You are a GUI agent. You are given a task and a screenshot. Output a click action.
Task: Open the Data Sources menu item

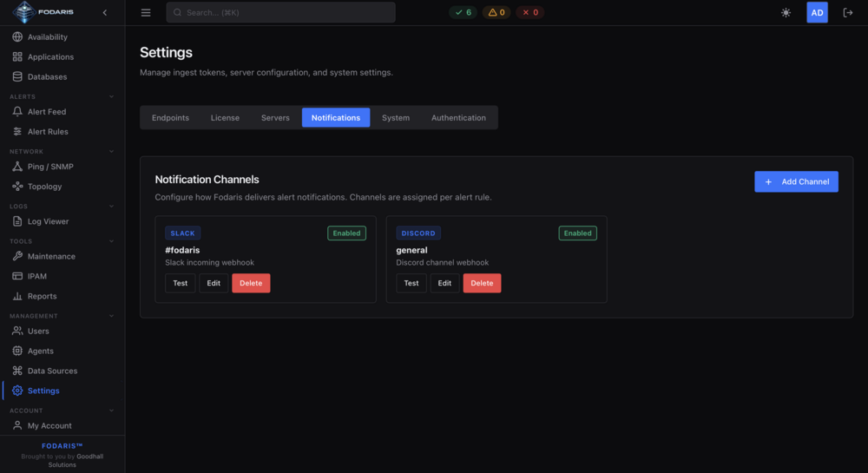pos(62,371)
